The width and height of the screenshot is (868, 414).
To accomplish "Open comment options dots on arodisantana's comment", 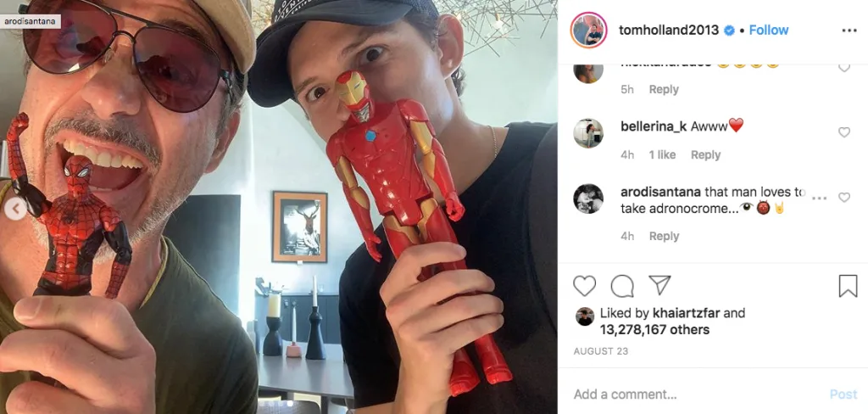I will (x=819, y=198).
